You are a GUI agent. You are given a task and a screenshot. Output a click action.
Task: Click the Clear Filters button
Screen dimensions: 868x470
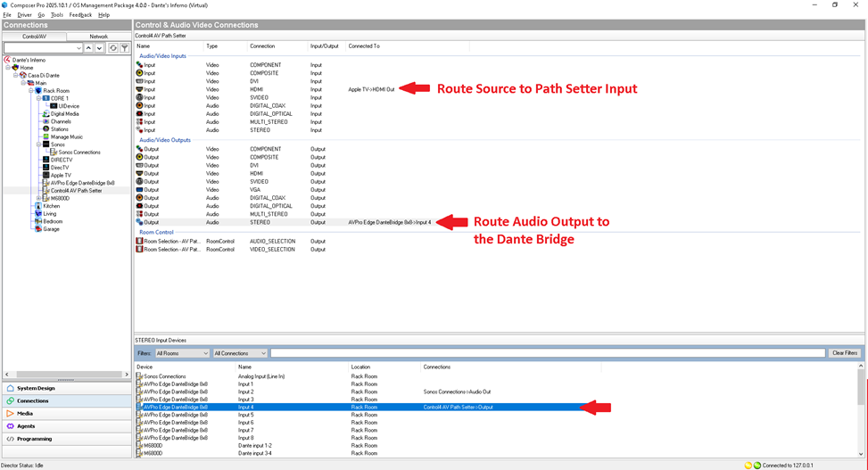coord(844,353)
